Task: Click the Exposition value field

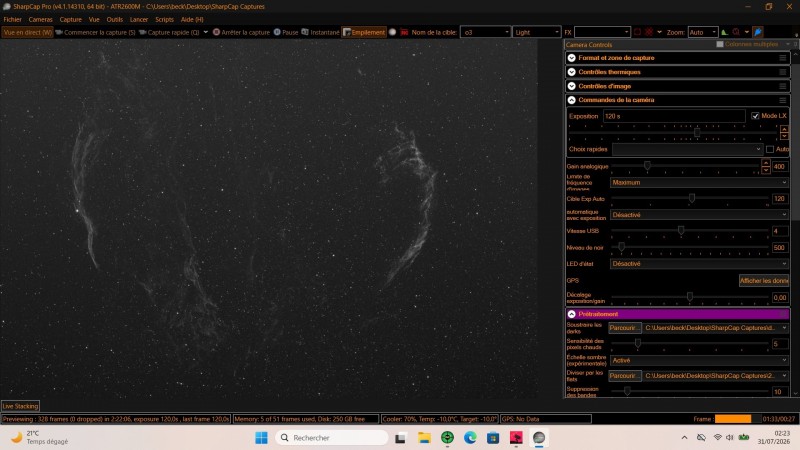Action: [x=673, y=116]
